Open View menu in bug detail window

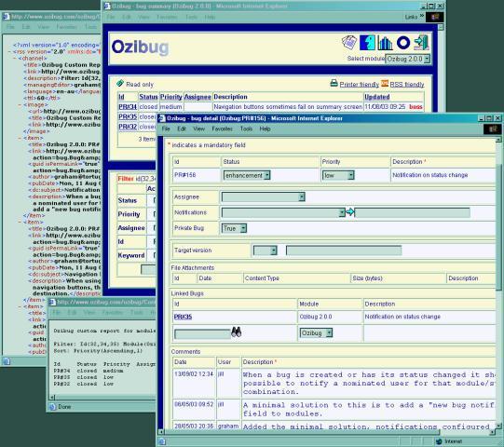[199, 129]
